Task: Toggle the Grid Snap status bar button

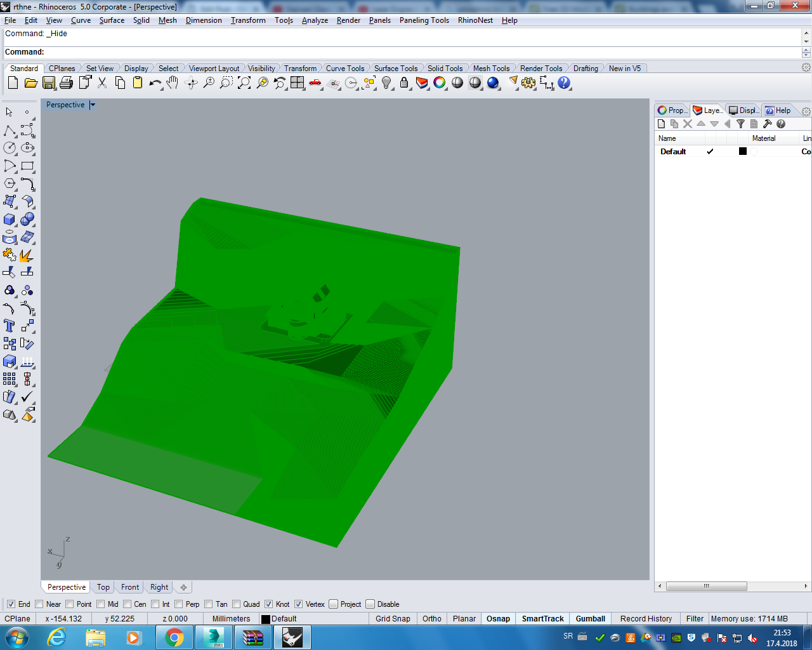Action: click(393, 619)
